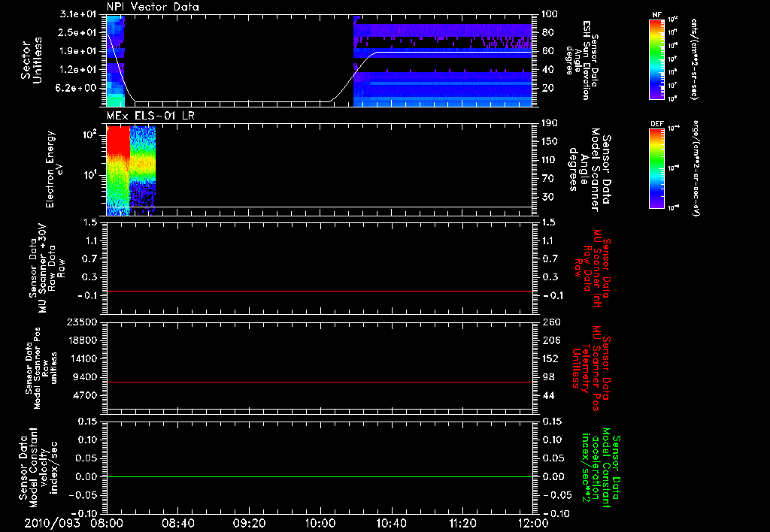The height and width of the screenshot is (532, 770).
Task: Click the '9400' Scanner Pos tick label
Action: pyautogui.click(x=84, y=377)
